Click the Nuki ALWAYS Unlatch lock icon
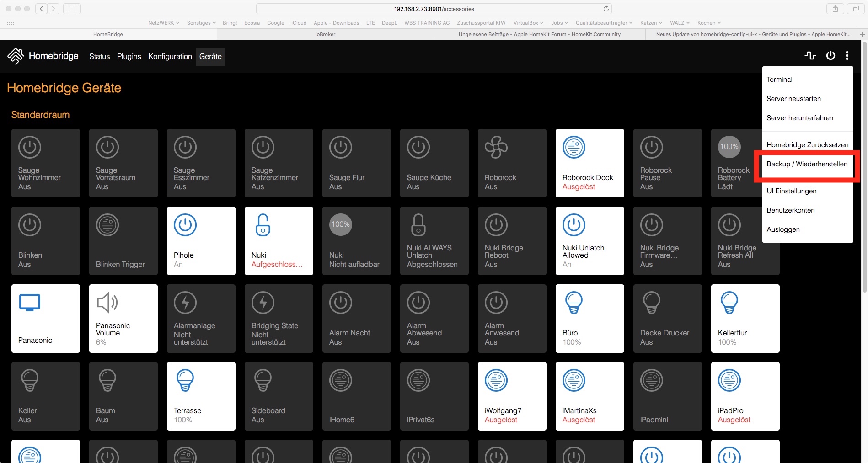Viewport: 868px width, 463px height. pos(418,225)
